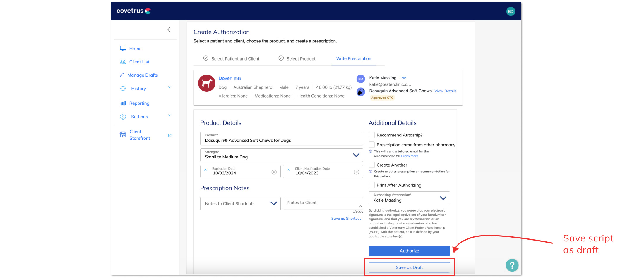The height and width of the screenshot is (280, 644).
Task: Click the blue Authorize button
Action: click(x=409, y=251)
